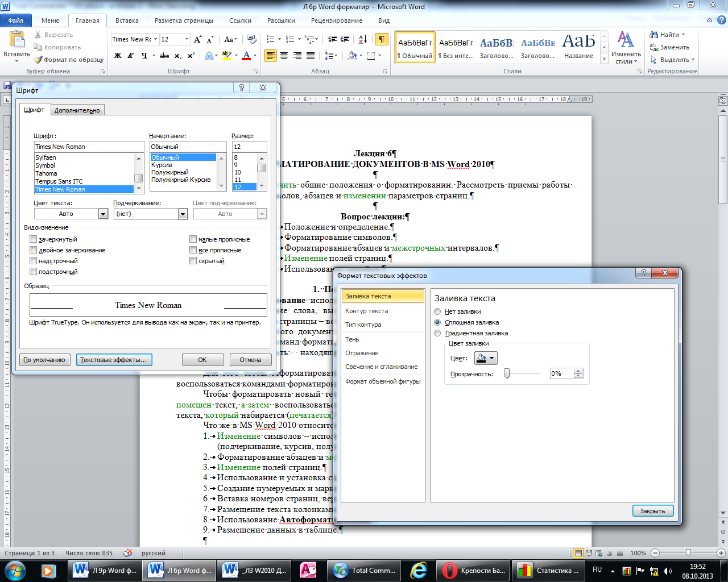Click OK in the Шрифт dialog
Screen dimensions: 728x582
202,360
